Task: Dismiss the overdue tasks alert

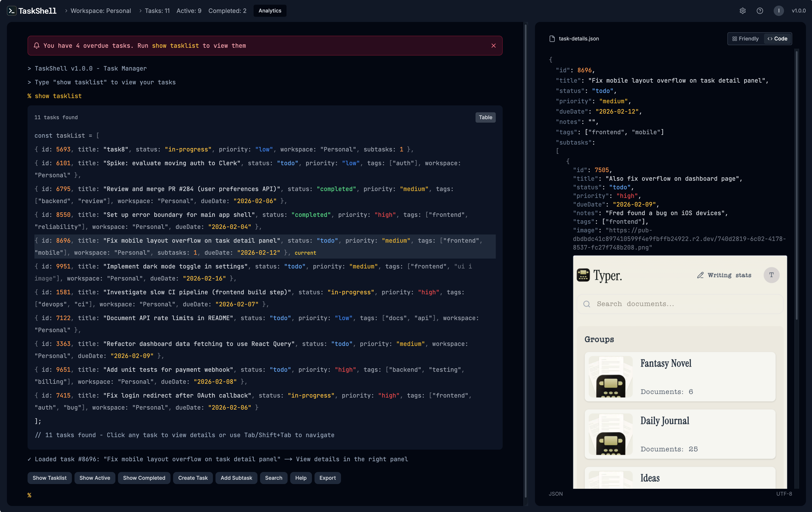Action: tap(493, 46)
